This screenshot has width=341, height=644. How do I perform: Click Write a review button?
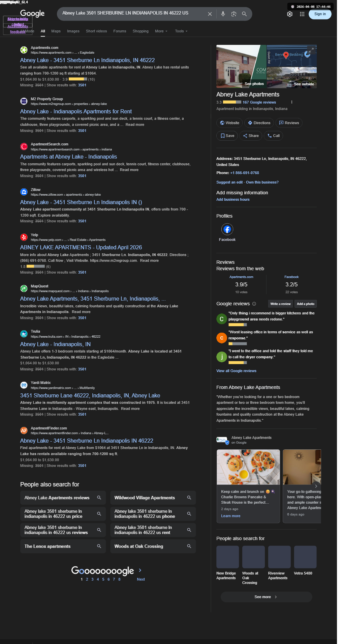click(x=280, y=304)
